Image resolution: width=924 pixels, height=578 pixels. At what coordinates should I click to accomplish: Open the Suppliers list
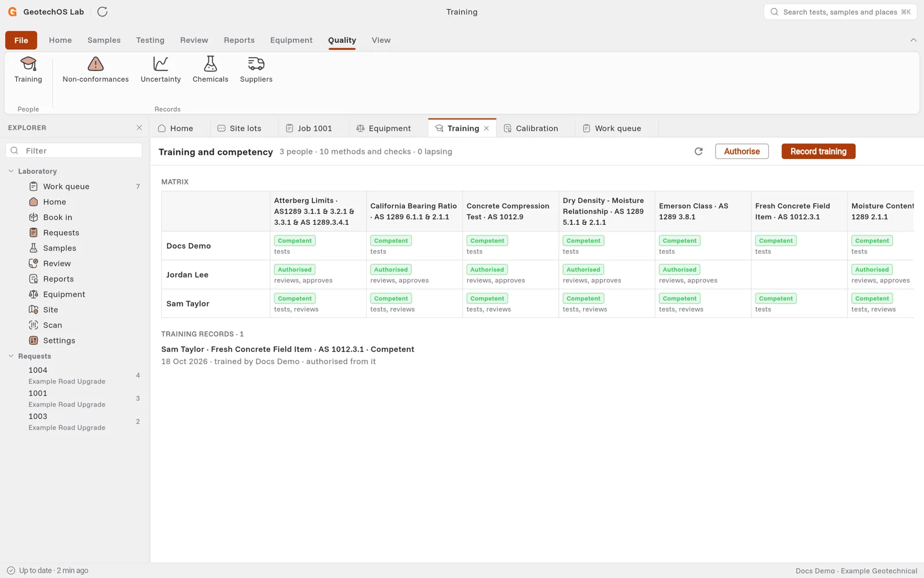(256, 70)
